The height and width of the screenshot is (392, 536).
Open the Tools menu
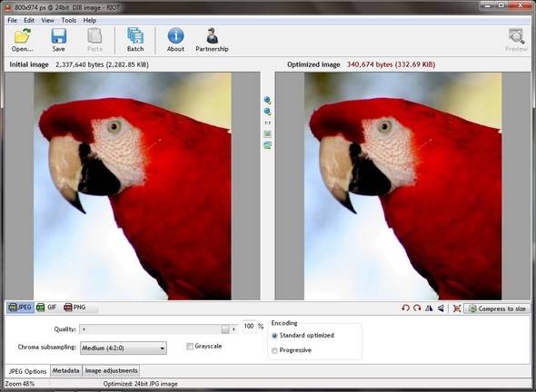click(69, 21)
